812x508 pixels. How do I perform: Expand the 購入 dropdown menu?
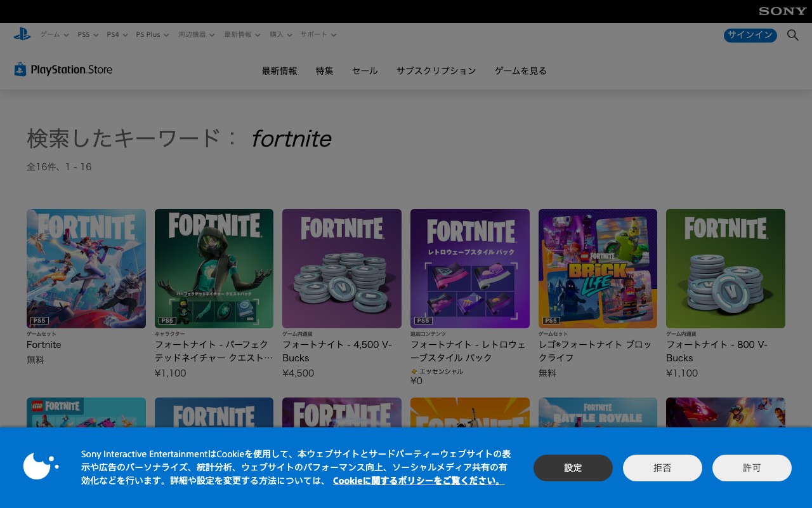pyautogui.click(x=281, y=35)
